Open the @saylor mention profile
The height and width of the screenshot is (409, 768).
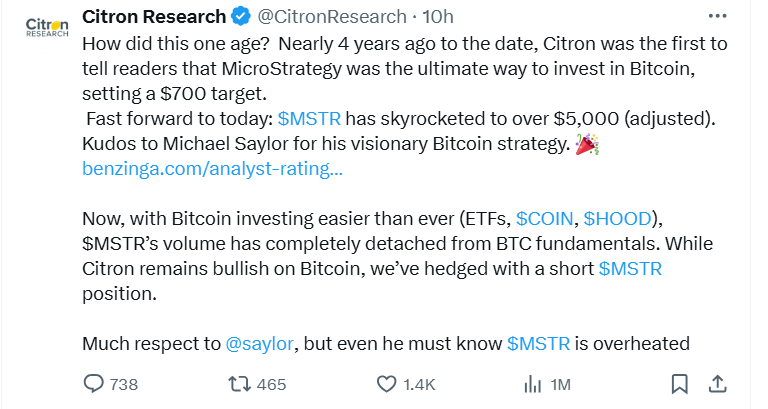click(x=260, y=344)
